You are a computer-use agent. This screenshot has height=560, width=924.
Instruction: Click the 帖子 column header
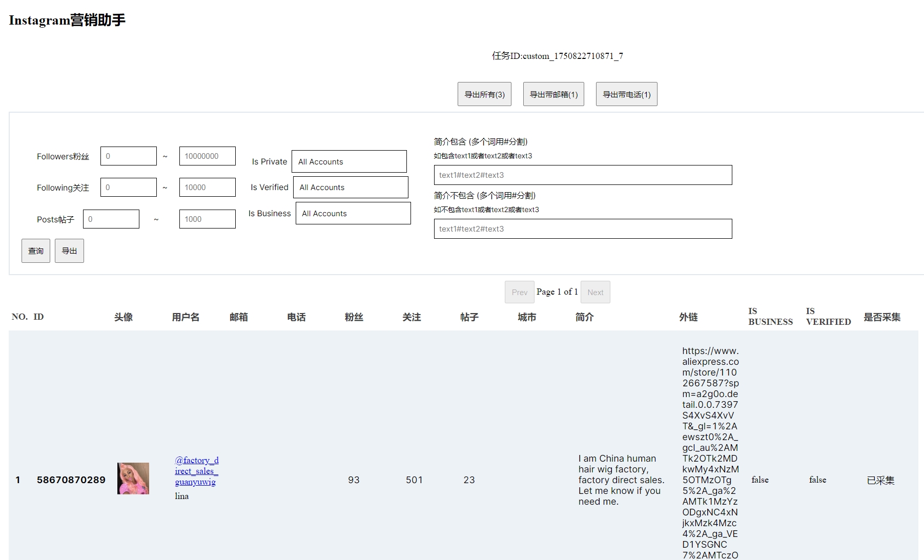469,317
